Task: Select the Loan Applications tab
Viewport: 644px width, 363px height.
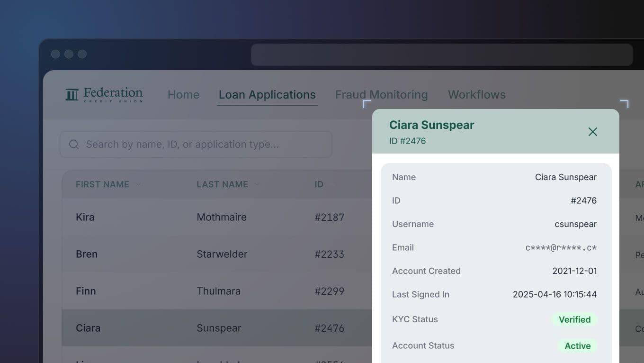Action: 267,95
